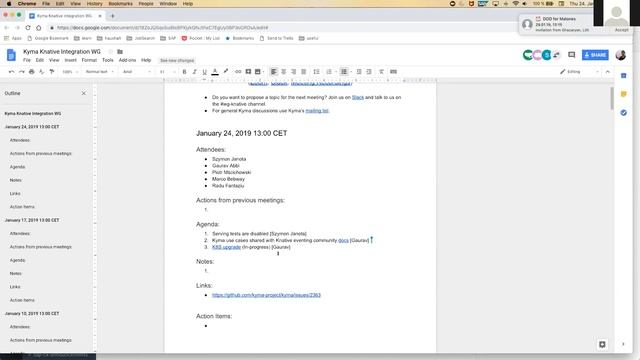Click the Insert image icon

pos(258,72)
